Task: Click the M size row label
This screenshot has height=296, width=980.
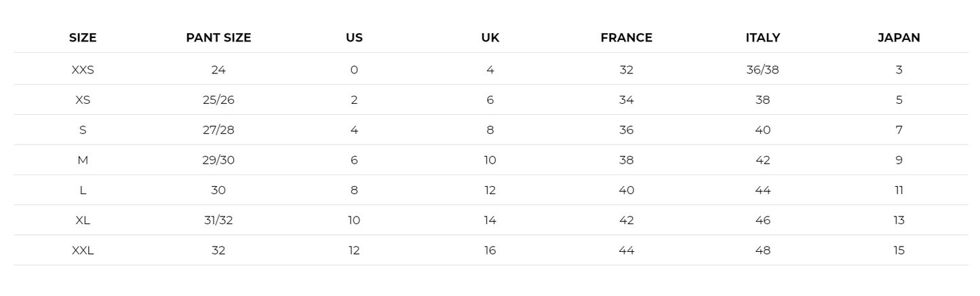Action: 83,160
